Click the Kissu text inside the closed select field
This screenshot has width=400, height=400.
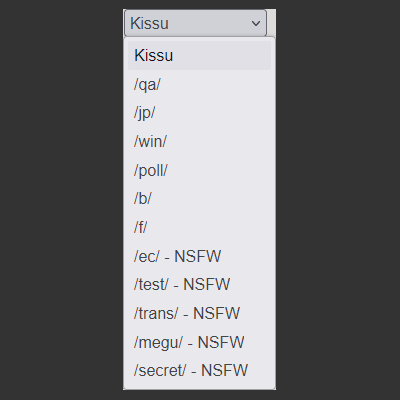(149, 23)
